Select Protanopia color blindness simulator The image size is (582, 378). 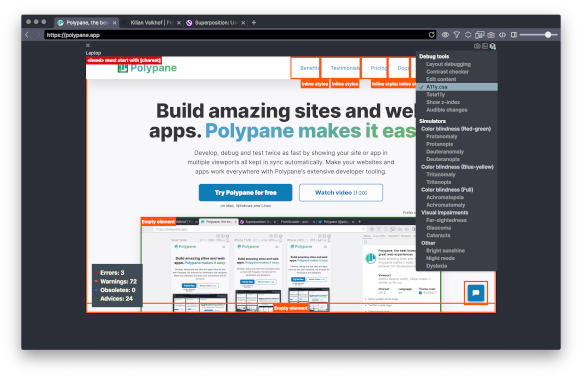point(439,144)
